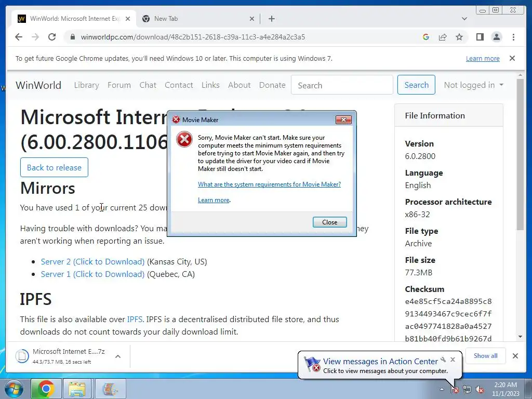Click the Checksum hash text

point(448,320)
